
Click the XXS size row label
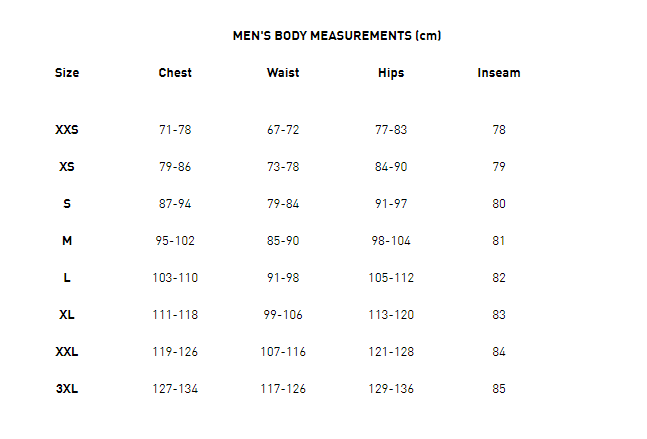click(67, 130)
